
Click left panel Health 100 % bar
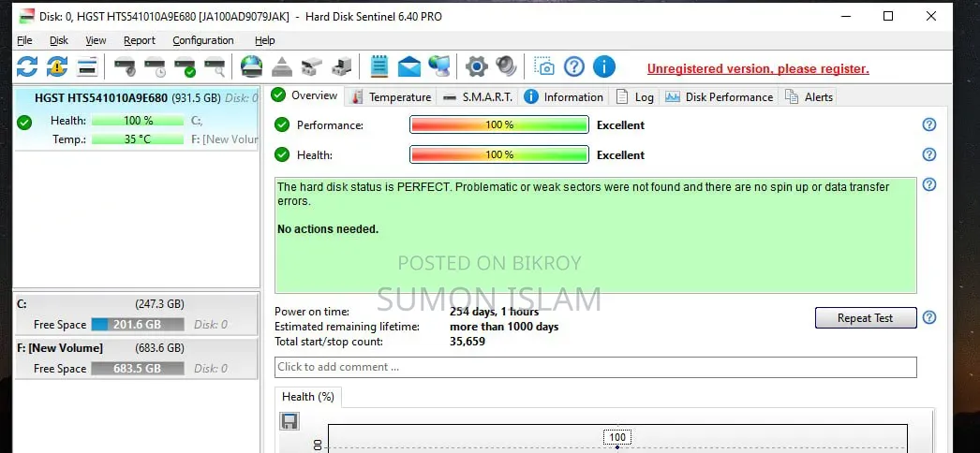(x=138, y=121)
